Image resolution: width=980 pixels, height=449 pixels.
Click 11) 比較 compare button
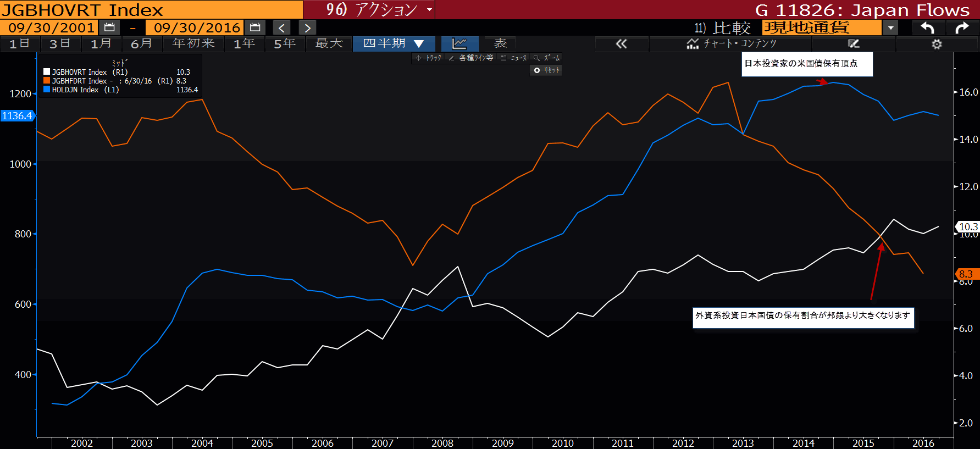click(x=722, y=27)
